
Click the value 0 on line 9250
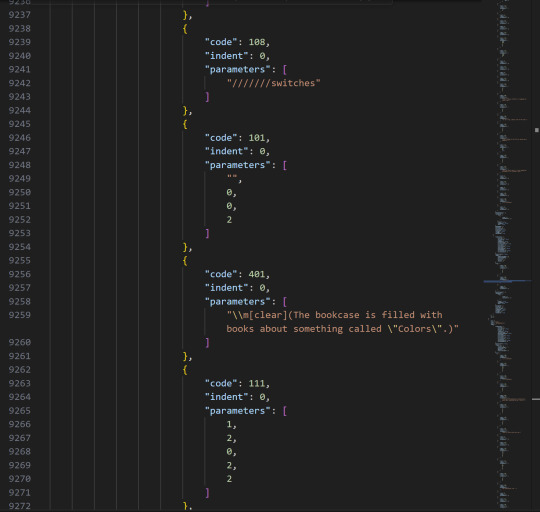[x=229, y=192]
